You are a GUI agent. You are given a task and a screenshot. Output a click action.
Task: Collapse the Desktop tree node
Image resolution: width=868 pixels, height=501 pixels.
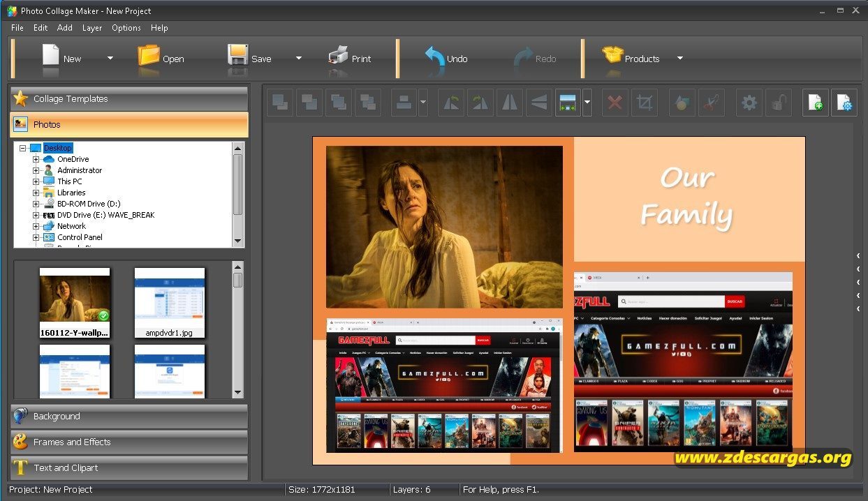pos(22,148)
